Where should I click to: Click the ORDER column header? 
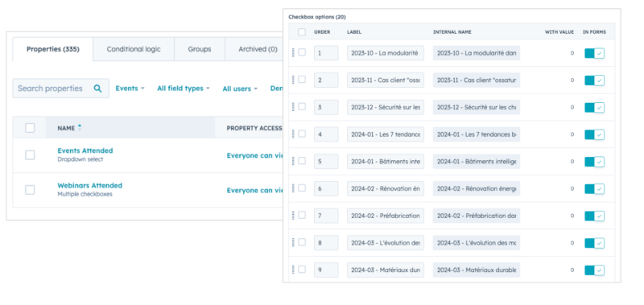[x=322, y=32]
